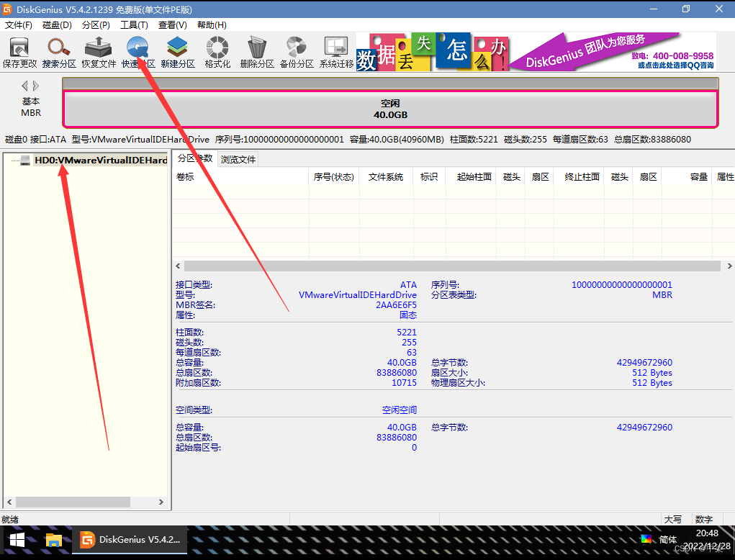Go to previous disk with left arrow
735x560 pixels.
pos(25,86)
